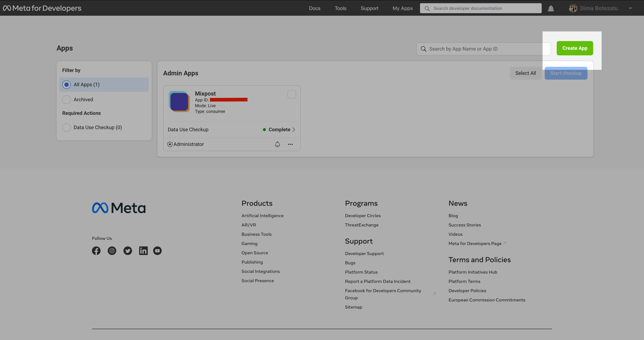
Task: Click the Facebook social media icon
Action: pyautogui.click(x=96, y=251)
